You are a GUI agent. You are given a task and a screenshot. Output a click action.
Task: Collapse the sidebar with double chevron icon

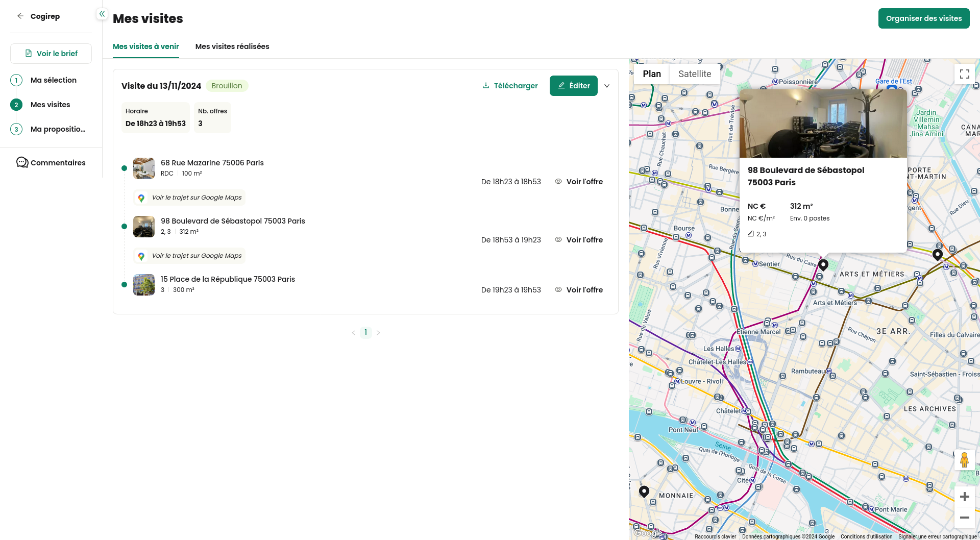pos(102,14)
